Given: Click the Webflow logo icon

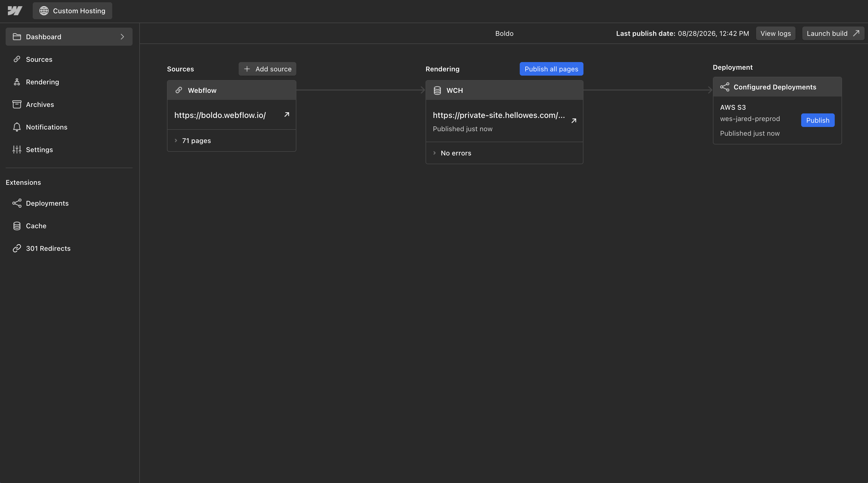Looking at the screenshot, I should coord(15,11).
